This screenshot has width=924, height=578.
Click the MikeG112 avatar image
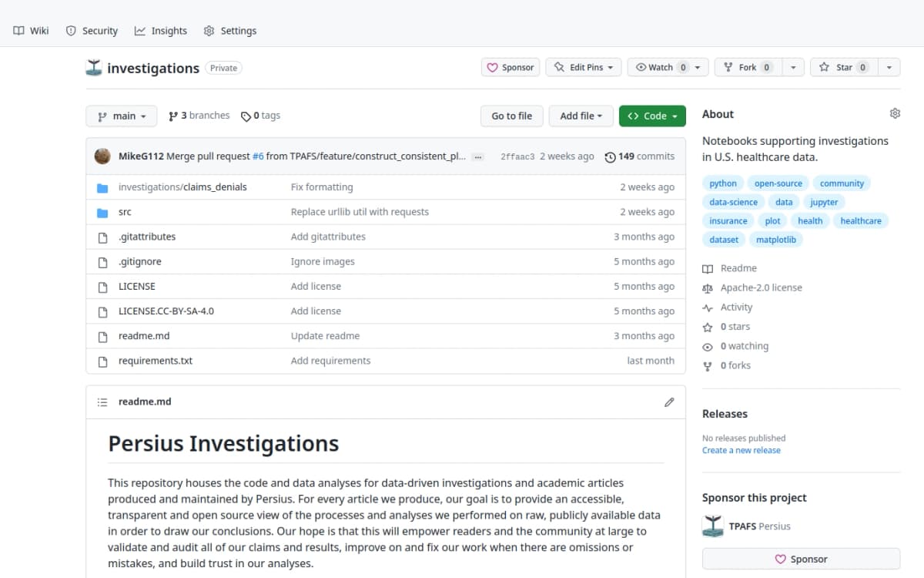click(102, 156)
